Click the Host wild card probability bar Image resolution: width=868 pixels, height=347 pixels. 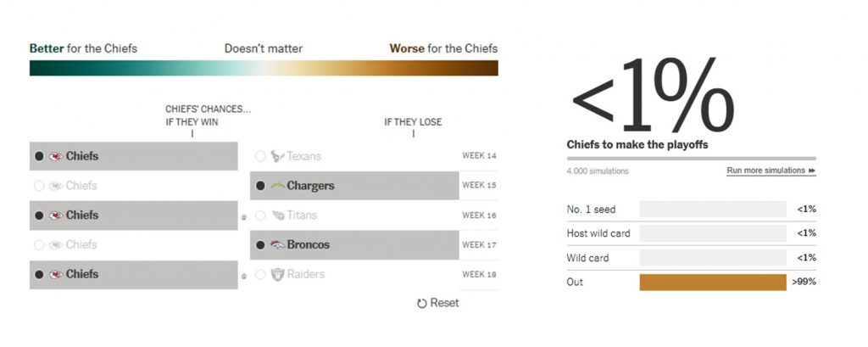pos(713,233)
